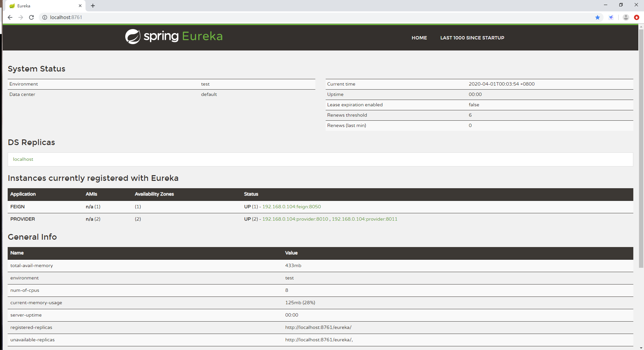Viewport: 644px width, 350px height.
Task: Click the Data center value default
Action: [x=209, y=94]
